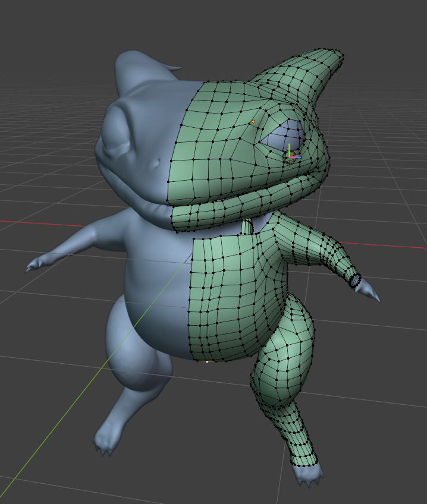This screenshot has width=427, height=504.
Task: Click the sculpted nostril on the gray snout
Action: point(156,163)
